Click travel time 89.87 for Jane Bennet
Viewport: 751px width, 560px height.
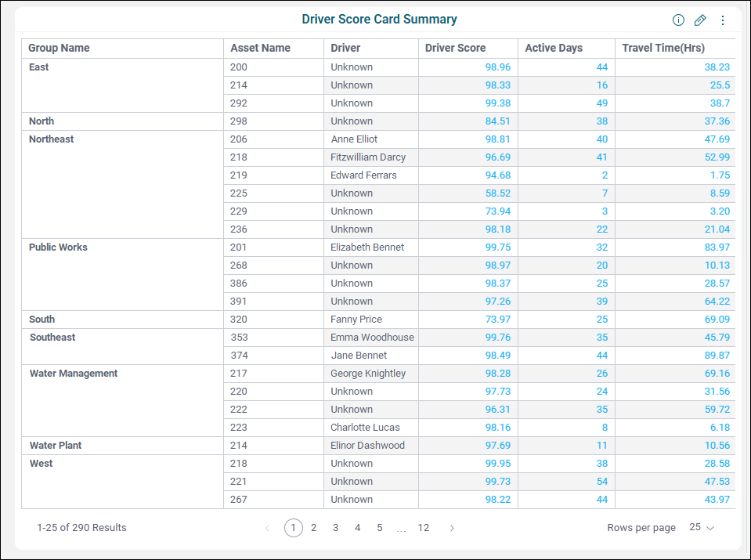(717, 356)
